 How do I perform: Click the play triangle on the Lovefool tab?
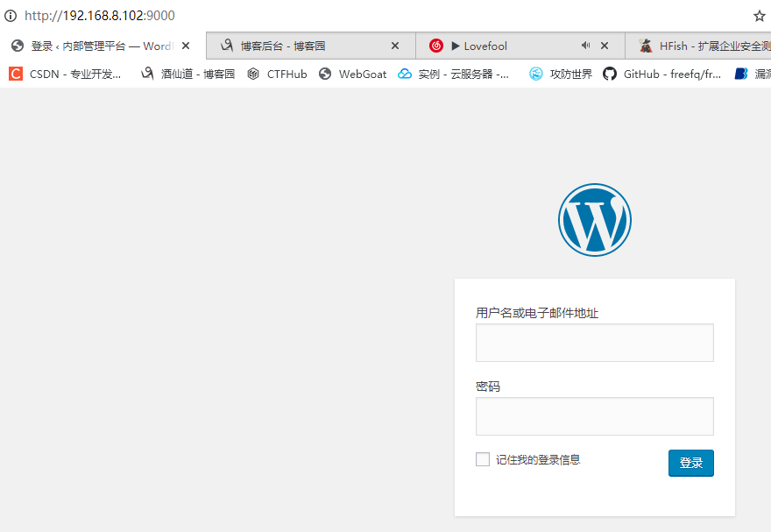[456, 46]
